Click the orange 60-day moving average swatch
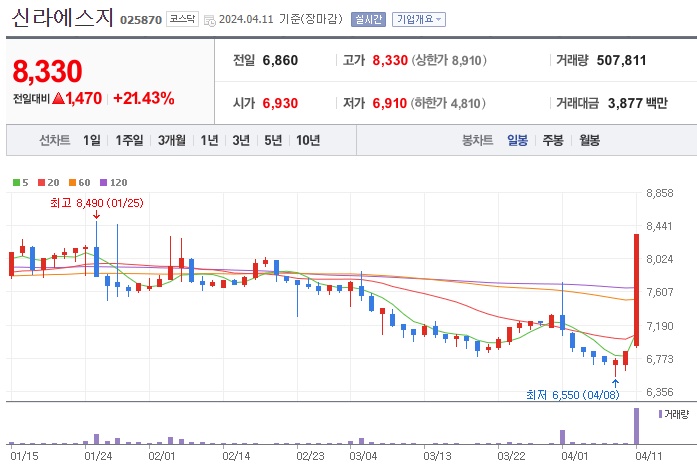This screenshot has height=469, width=697. pyautogui.click(x=72, y=182)
